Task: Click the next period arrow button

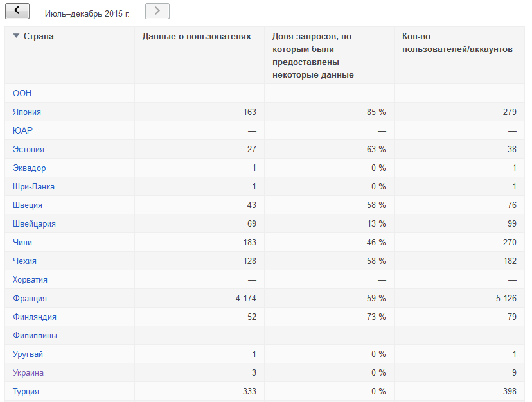Action: tap(157, 11)
